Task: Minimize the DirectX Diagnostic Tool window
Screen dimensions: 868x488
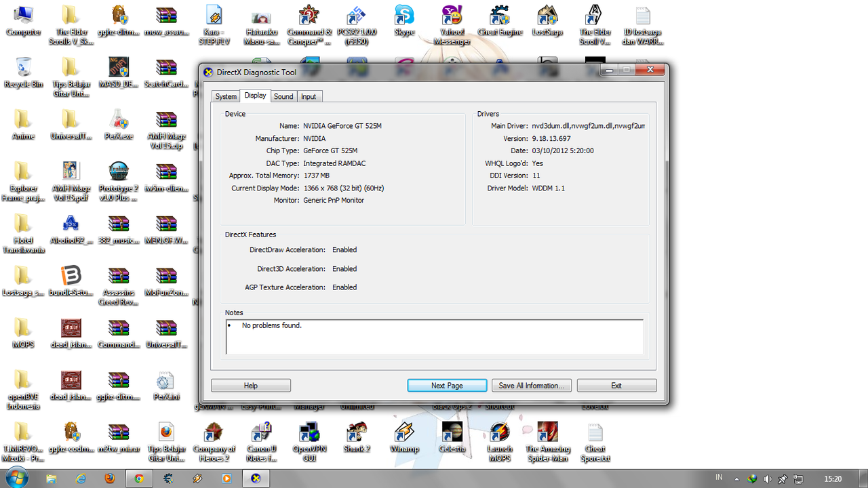Action: [x=609, y=69]
